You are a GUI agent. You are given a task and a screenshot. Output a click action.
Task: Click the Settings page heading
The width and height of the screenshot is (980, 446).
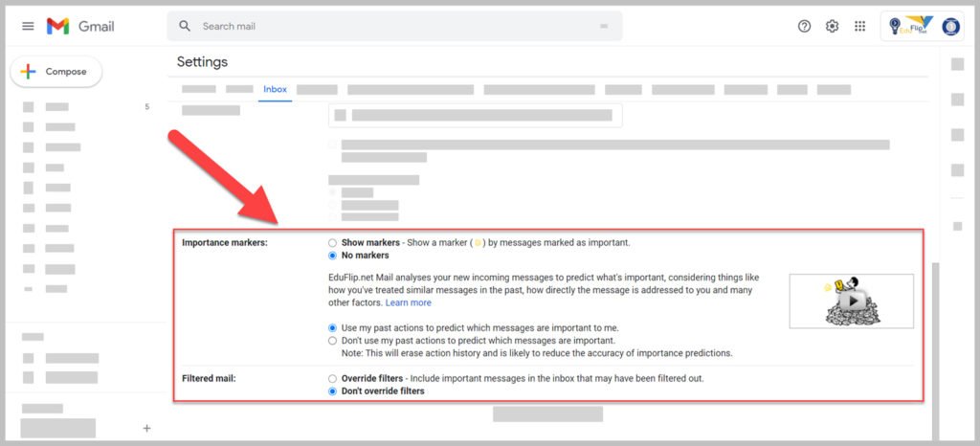pos(202,62)
